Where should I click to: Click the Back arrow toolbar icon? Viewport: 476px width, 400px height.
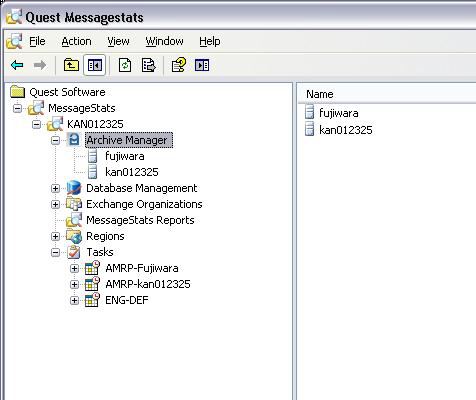17,65
